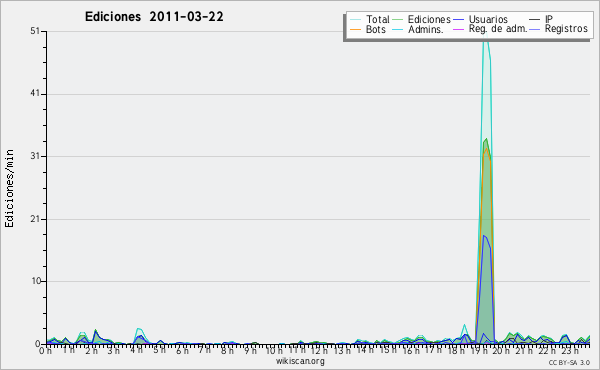Screen dimensions: 600x370
Task: Click the y-axis value 10
Action: pos(36,281)
